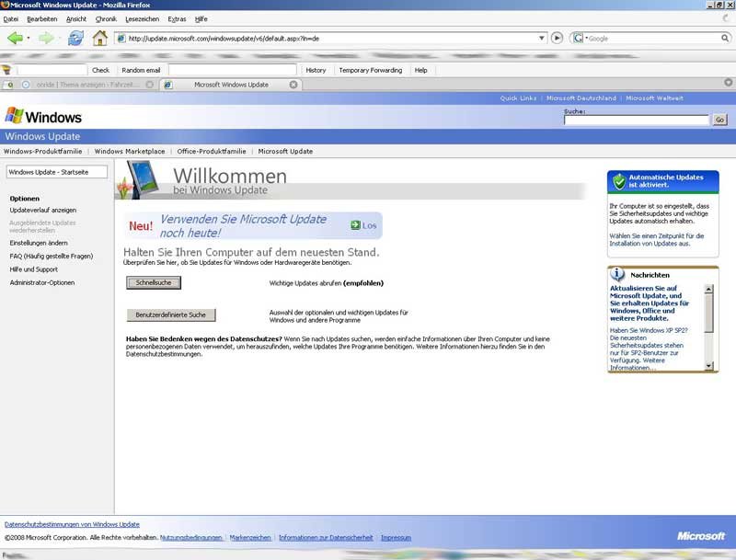Open the home page house icon

pyautogui.click(x=99, y=38)
